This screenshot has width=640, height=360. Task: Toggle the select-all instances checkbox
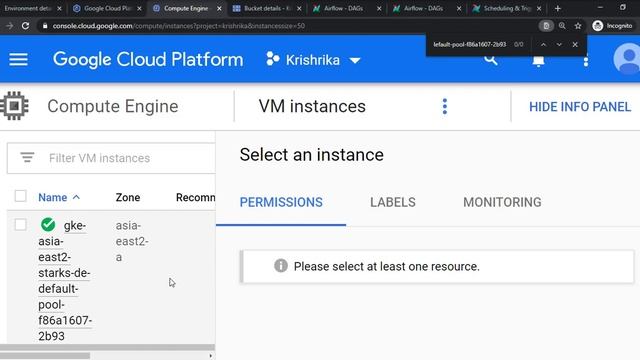coord(20,196)
